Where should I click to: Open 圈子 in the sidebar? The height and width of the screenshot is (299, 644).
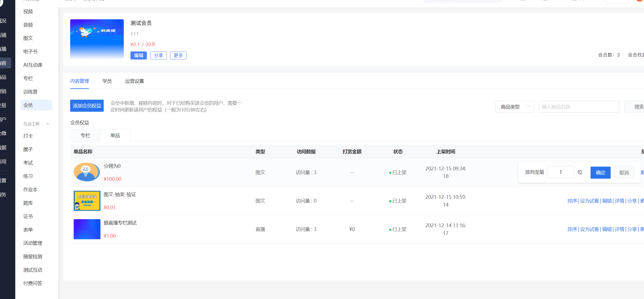click(28, 149)
